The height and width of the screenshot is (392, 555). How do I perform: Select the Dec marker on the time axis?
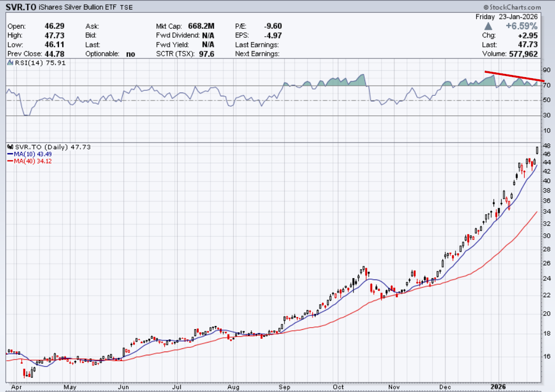(x=445, y=387)
